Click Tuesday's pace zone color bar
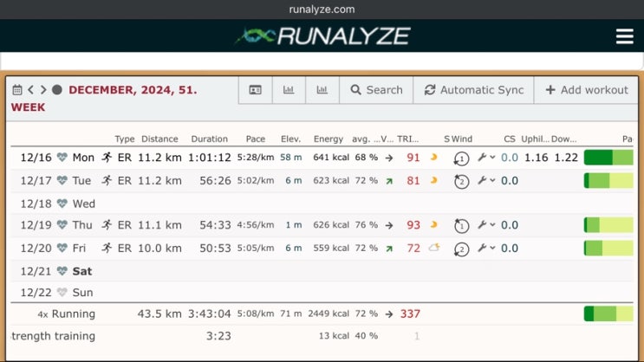This screenshot has height=362, width=644. tap(608, 181)
